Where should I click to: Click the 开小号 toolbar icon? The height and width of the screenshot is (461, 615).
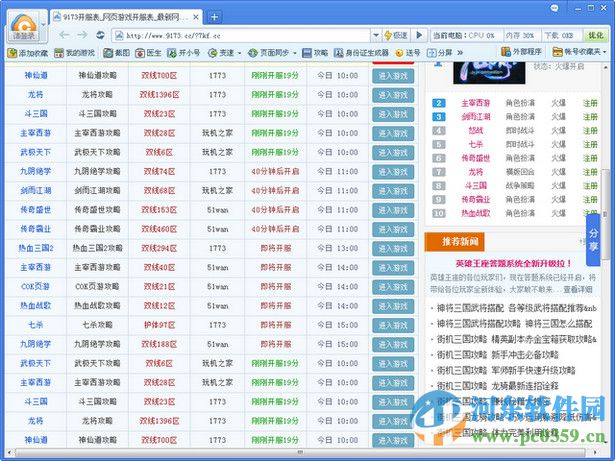pyautogui.click(x=183, y=53)
